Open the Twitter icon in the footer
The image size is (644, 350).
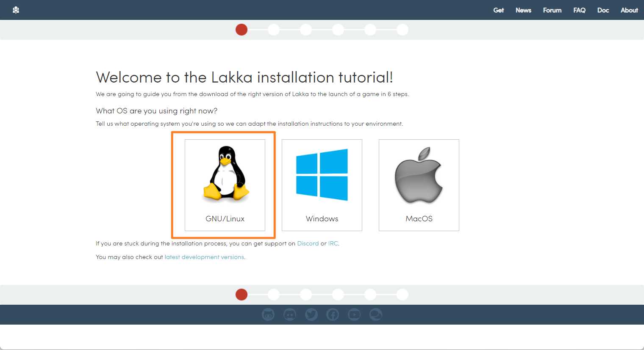[x=311, y=314]
